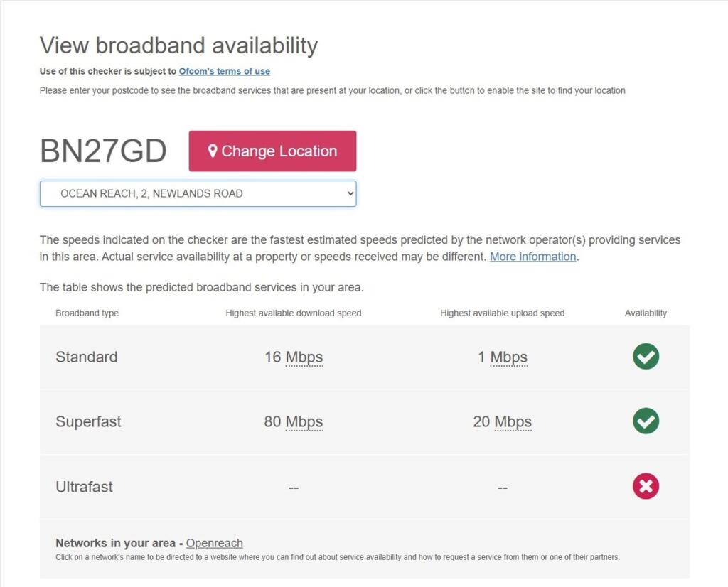Click the 20 Mbps Superfast upload abbreviation

[x=513, y=421]
